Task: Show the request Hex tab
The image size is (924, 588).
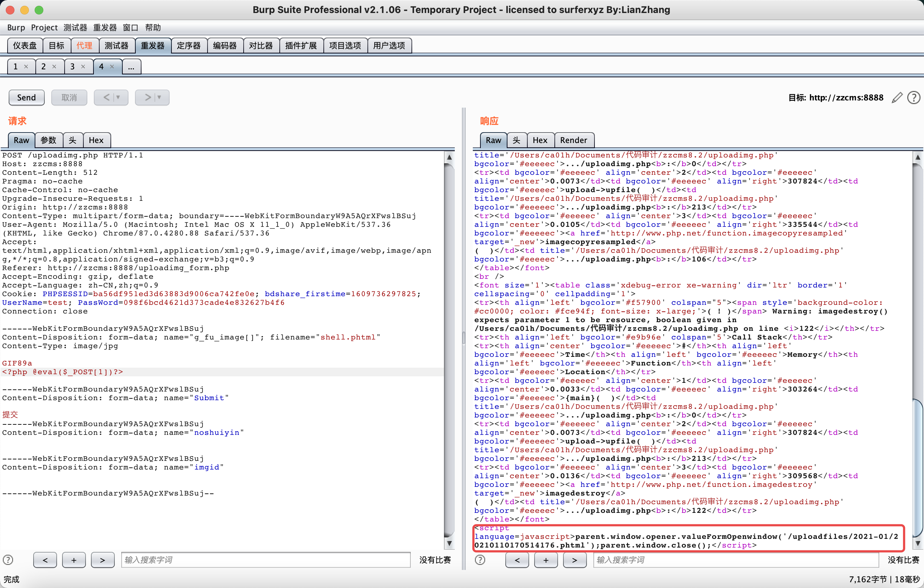Action: coord(96,140)
